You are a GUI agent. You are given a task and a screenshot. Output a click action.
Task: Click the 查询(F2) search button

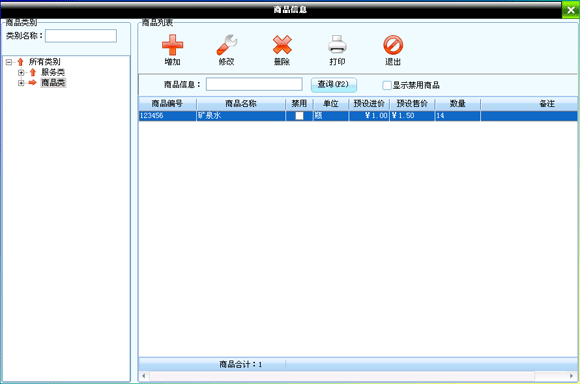pyautogui.click(x=334, y=85)
